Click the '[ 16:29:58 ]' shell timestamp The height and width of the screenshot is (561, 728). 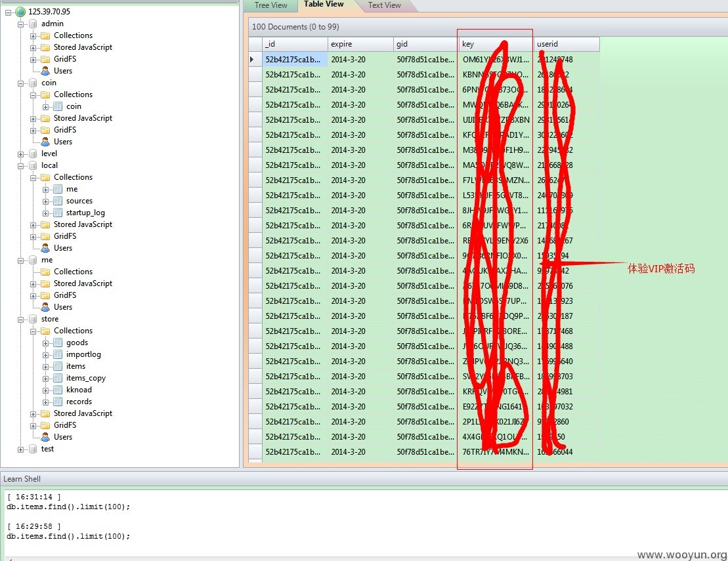coord(34,526)
